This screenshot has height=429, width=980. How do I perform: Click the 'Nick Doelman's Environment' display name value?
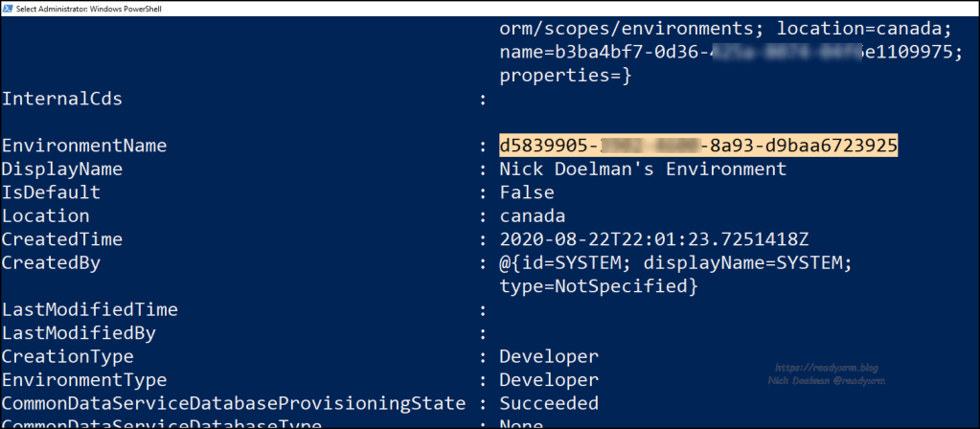tap(642, 169)
